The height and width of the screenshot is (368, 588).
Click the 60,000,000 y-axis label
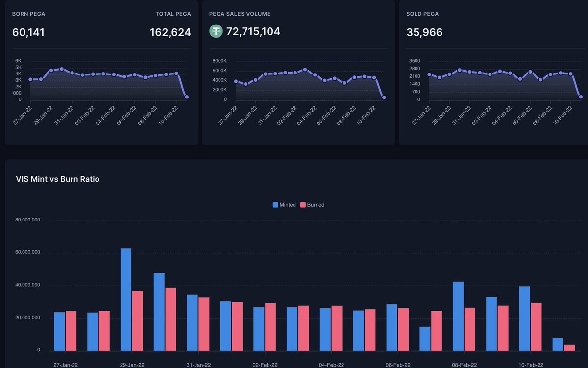pyautogui.click(x=28, y=253)
